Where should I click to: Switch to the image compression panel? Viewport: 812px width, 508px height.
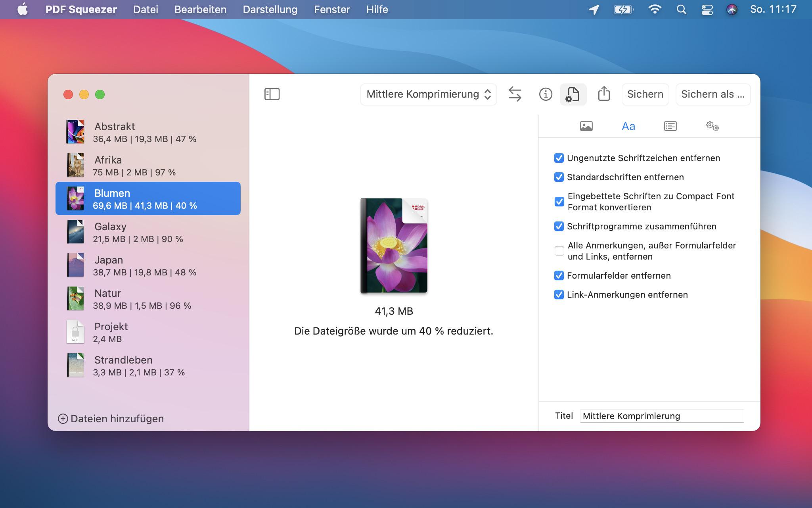click(x=586, y=126)
